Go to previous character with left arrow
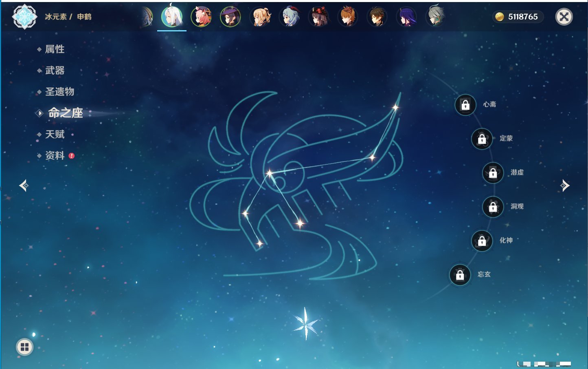 24,186
